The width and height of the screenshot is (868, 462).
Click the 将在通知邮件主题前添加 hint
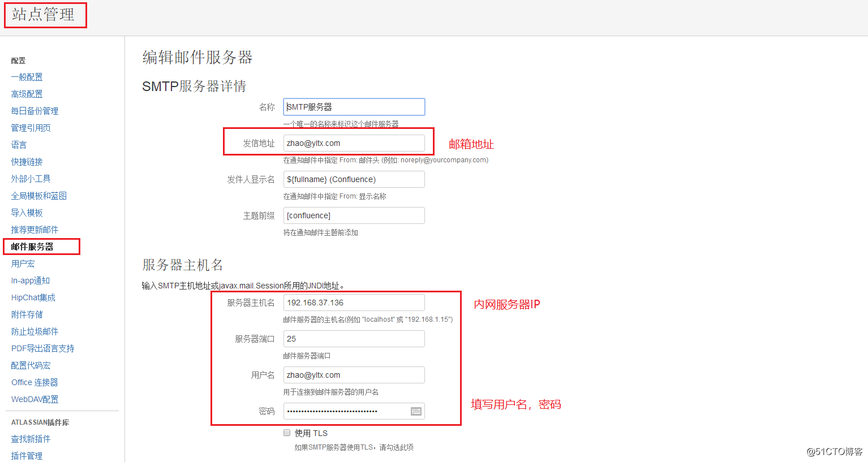tap(321, 232)
